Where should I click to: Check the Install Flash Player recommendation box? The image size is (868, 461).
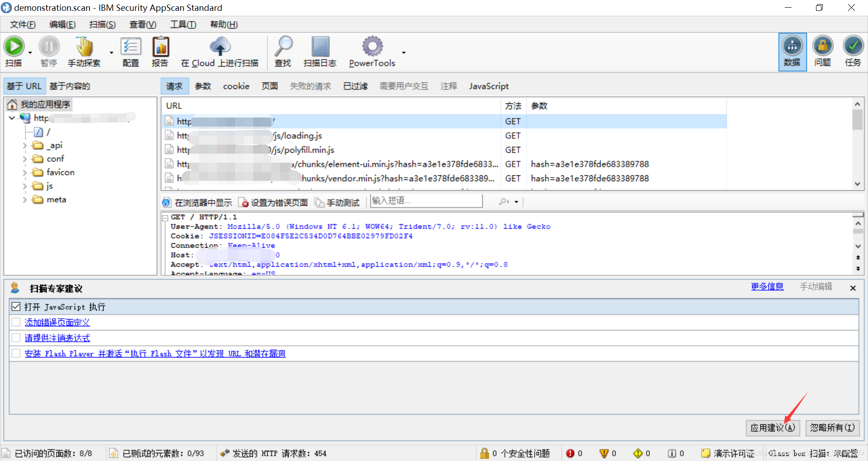pyautogui.click(x=16, y=353)
